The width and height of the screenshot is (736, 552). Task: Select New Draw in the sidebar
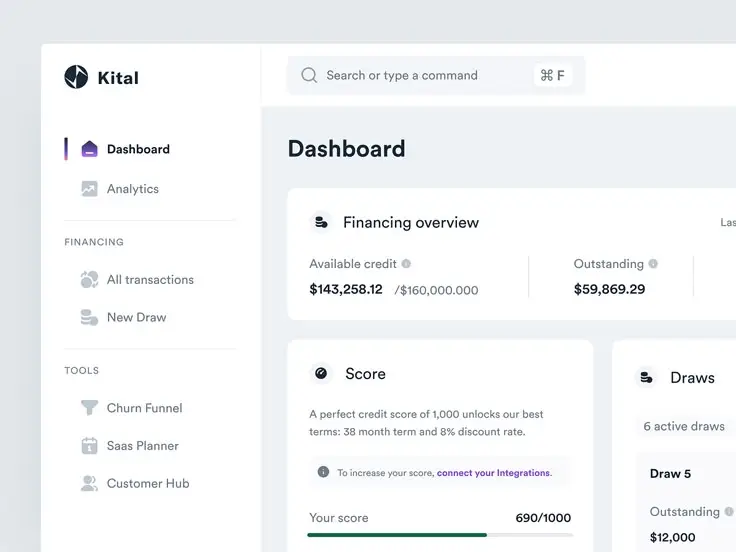[123, 317]
